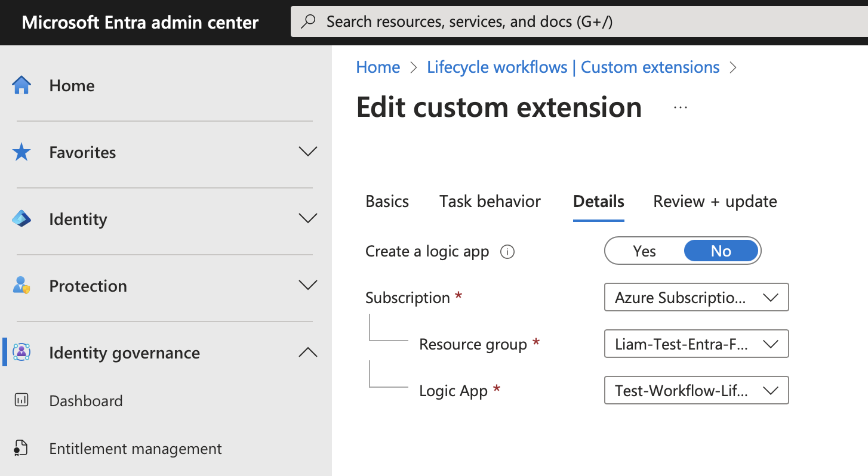Image resolution: width=868 pixels, height=476 pixels.
Task: Open the Logic App dropdown
Action: click(x=697, y=390)
